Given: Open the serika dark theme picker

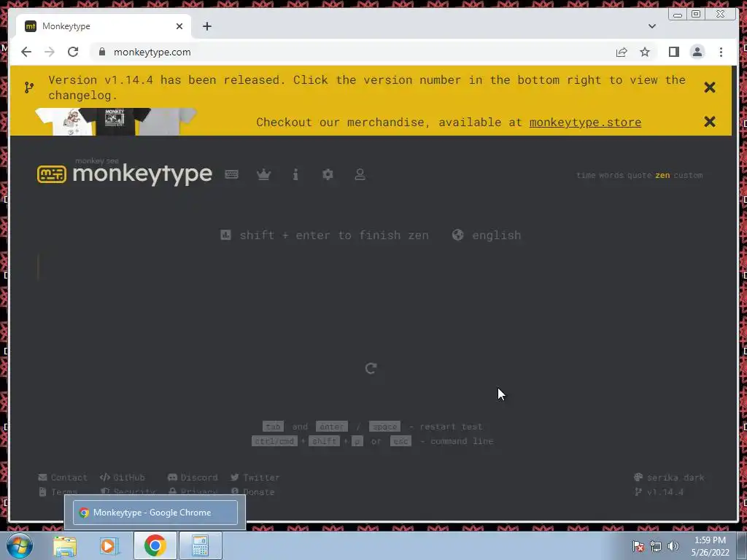Looking at the screenshot, I should (x=669, y=477).
